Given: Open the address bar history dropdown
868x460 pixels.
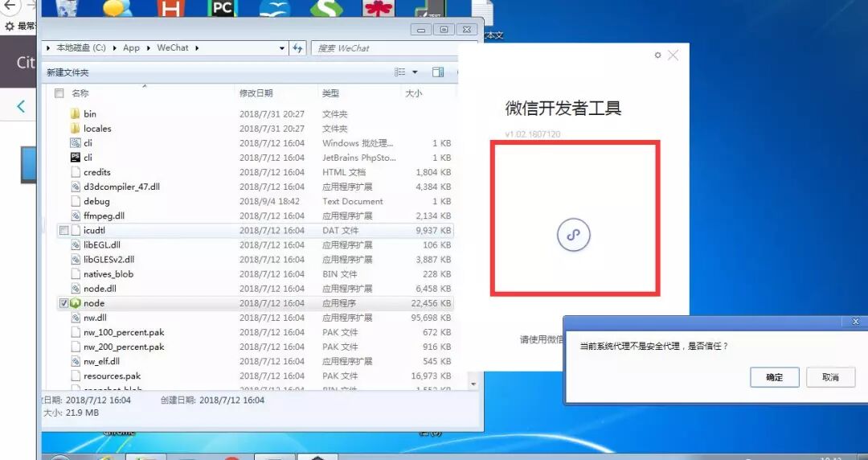Looking at the screenshot, I should [x=282, y=48].
